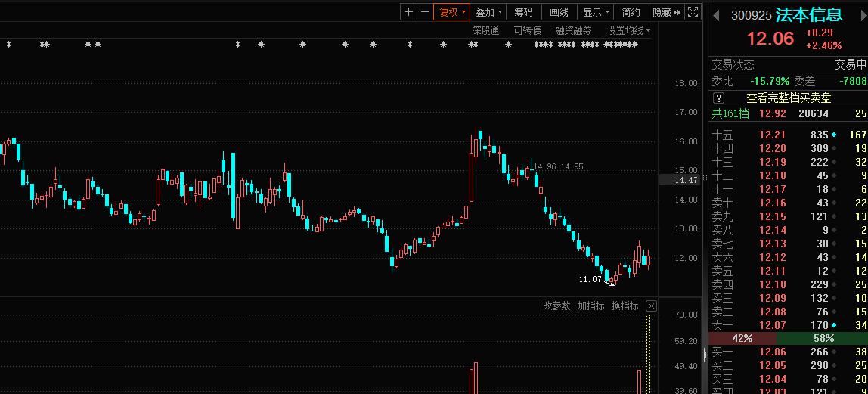Switch to 简约 view
This screenshot has height=394, width=868.
pyautogui.click(x=631, y=11)
